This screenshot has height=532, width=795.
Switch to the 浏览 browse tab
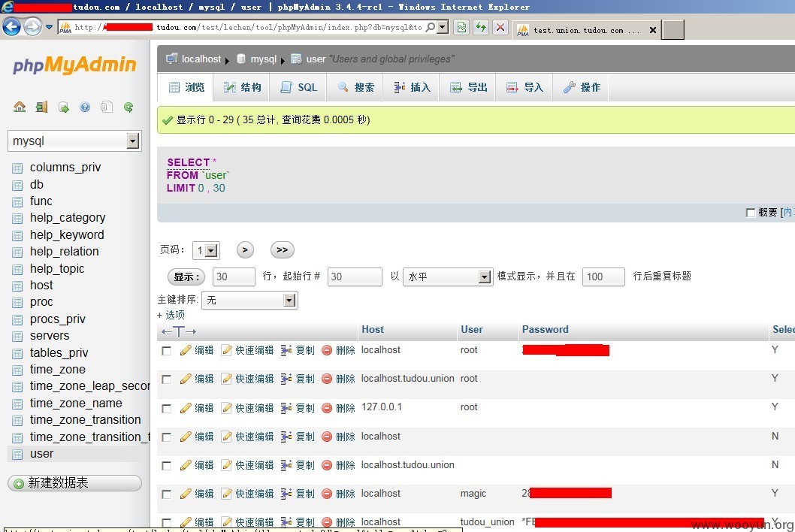pos(186,87)
